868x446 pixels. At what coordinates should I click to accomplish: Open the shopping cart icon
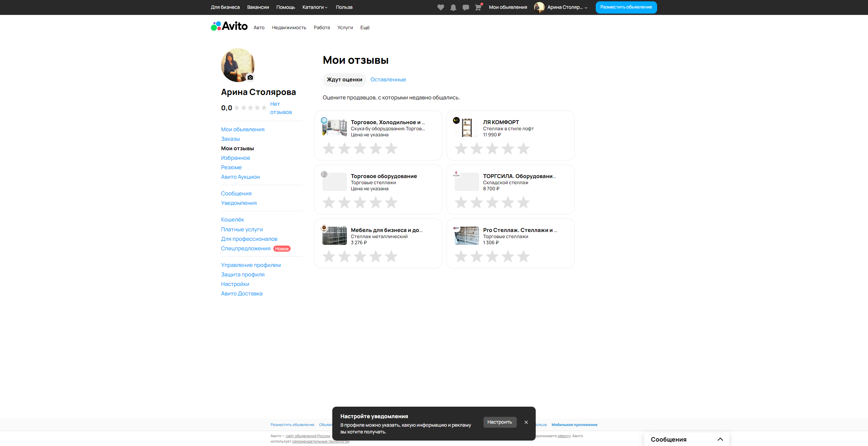(x=478, y=7)
